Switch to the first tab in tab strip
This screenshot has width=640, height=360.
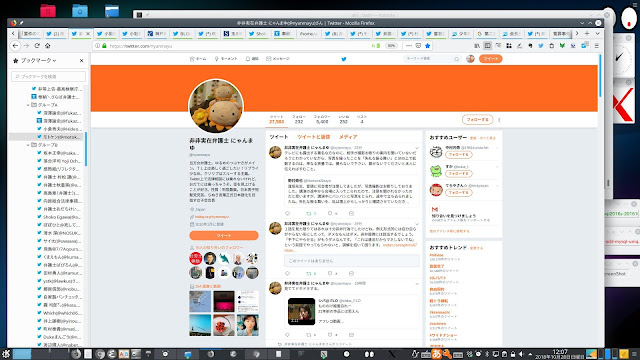point(31,33)
